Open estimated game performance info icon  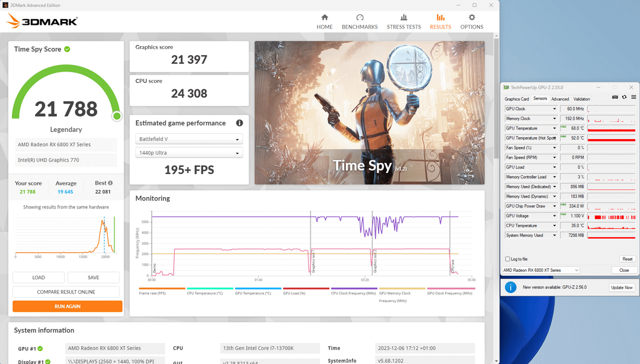(239, 123)
